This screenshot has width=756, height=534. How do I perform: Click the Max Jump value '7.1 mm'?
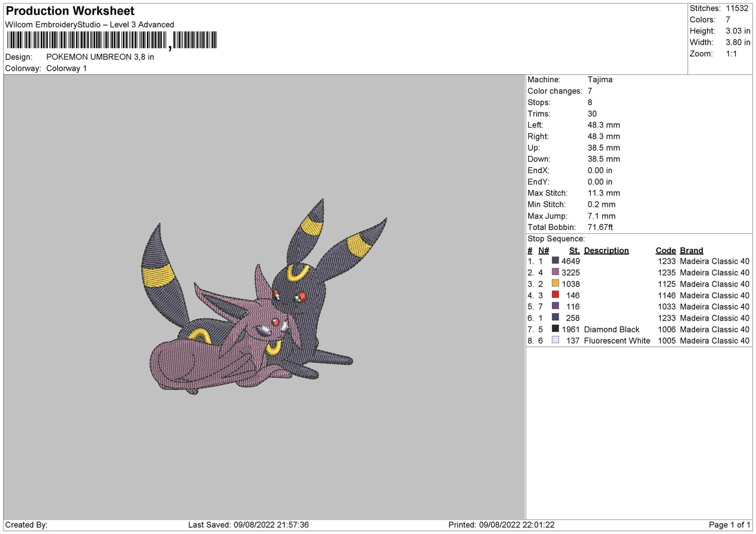(602, 216)
